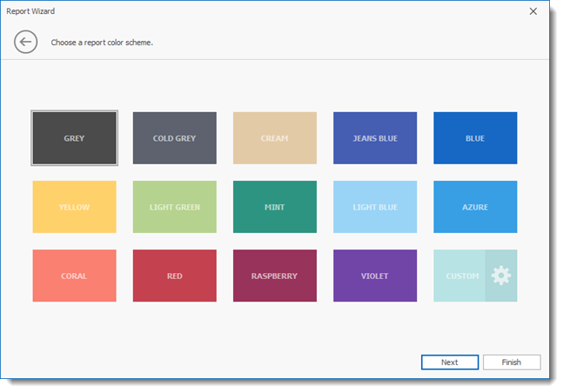This screenshot has width=563, height=392.
Task: Click the Finish button
Action: coord(512,362)
